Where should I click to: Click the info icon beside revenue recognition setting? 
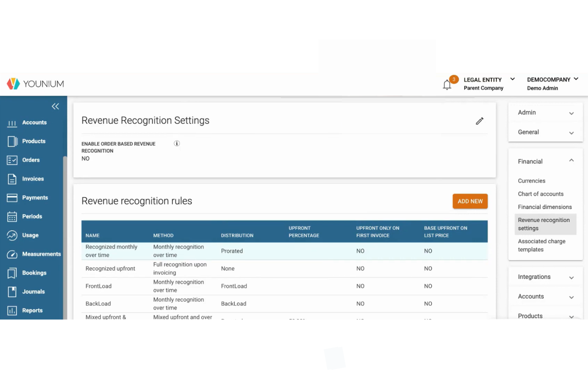(177, 143)
